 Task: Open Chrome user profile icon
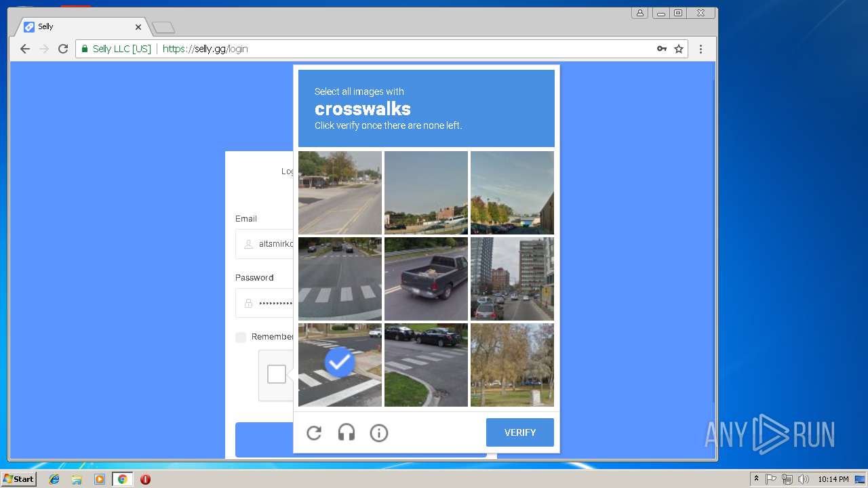[639, 13]
